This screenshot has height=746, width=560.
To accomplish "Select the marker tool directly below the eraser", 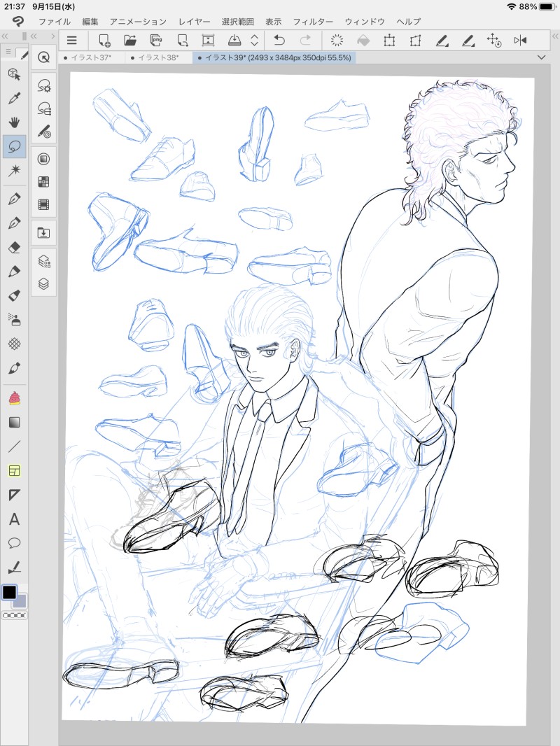I will [14, 272].
